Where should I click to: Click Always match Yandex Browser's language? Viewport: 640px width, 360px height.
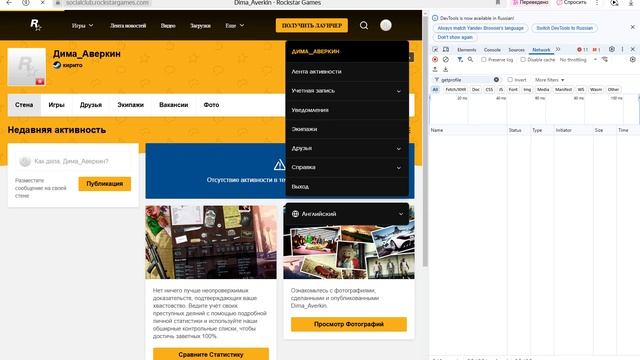point(480,28)
